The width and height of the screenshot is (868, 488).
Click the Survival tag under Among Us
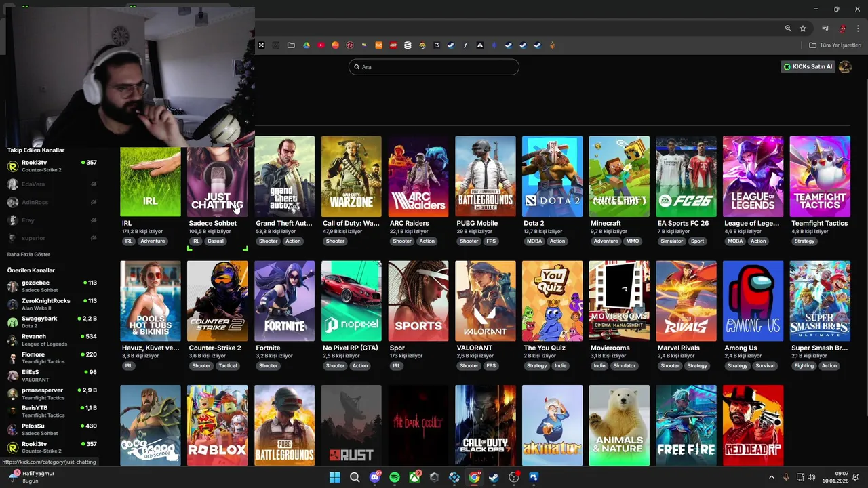765,366
